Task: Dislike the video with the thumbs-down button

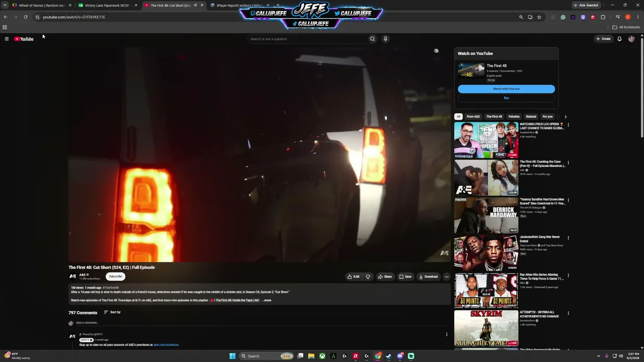Action: point(368,277)
